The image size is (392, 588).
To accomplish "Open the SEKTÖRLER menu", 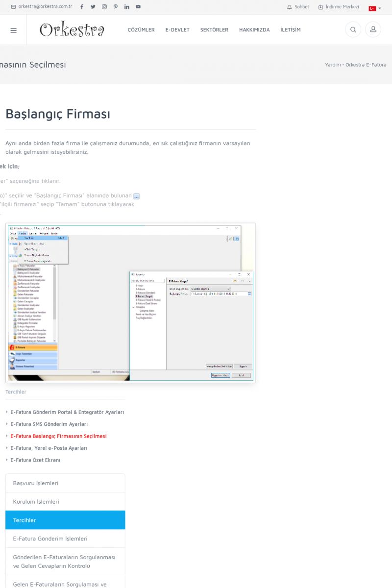I will click(214, 30).
